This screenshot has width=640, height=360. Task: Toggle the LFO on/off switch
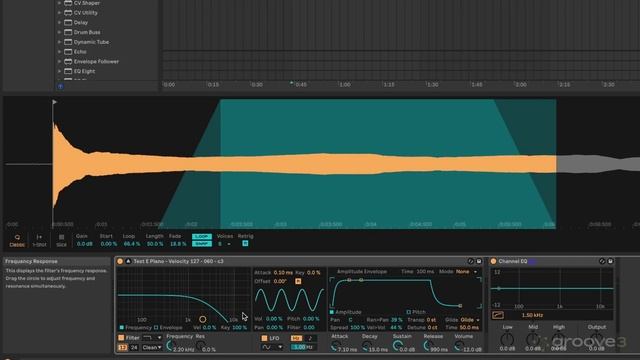point(264,338)
